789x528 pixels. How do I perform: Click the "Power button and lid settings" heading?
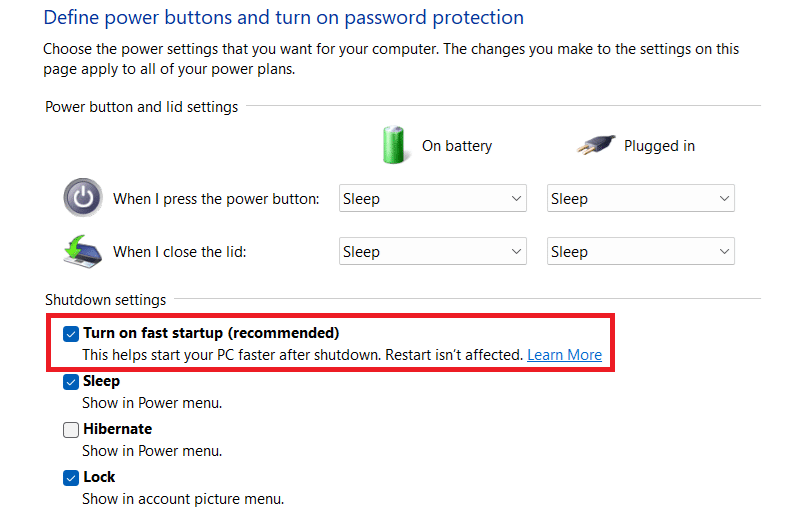coord(141,107)
